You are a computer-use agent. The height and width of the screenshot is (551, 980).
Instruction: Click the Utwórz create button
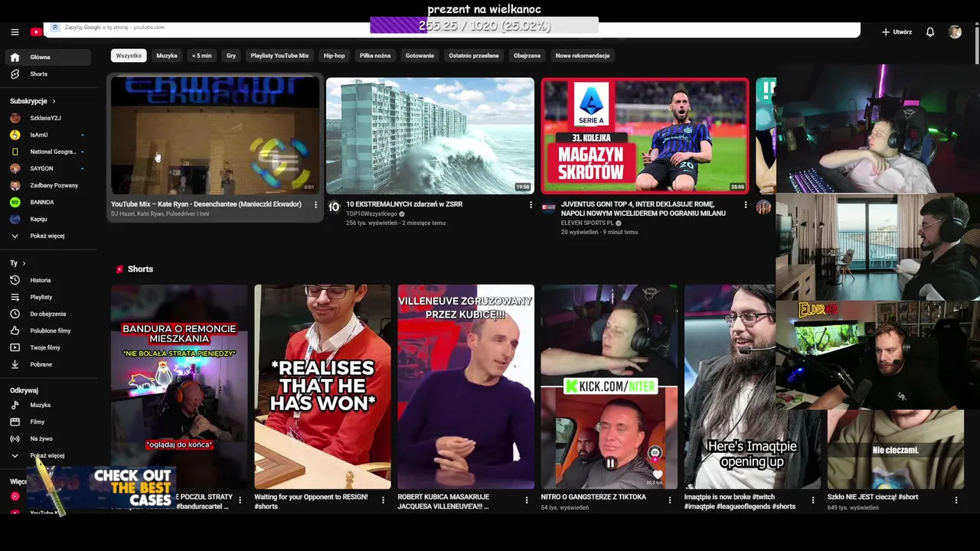tap(897, 32)
